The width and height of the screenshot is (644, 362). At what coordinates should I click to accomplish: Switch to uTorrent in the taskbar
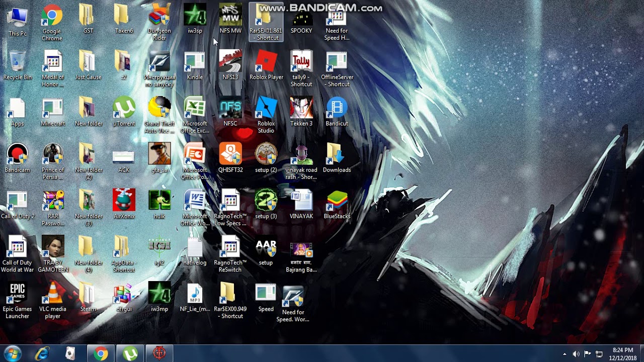(x=130, y=354)
